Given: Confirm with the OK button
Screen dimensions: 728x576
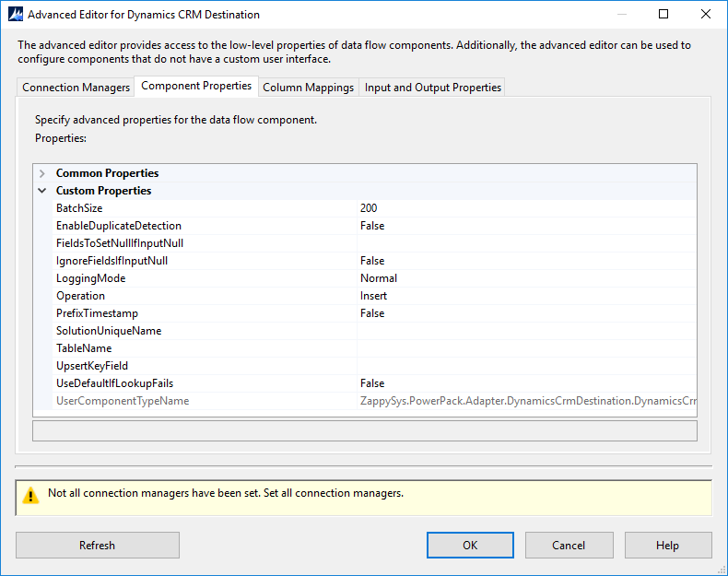Looking at the screenshot, I should click(x=470, y=545).
